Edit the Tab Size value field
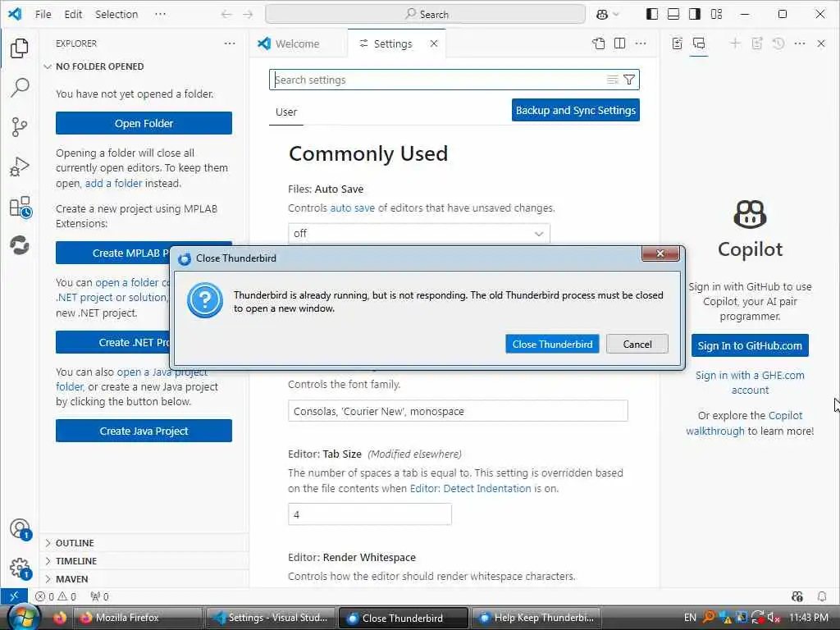Image resolution: width=840 pixels, height=630 pixels. pos(370,514)
